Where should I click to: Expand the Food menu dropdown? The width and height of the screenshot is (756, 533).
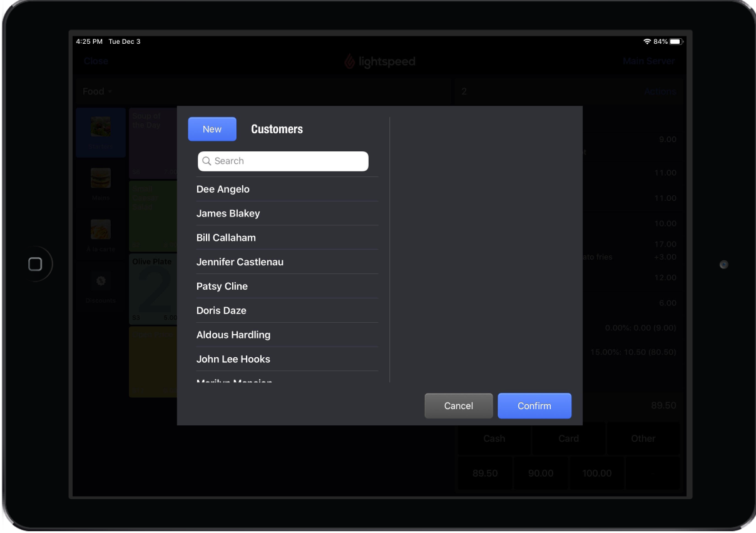click(x=97, y=92)
